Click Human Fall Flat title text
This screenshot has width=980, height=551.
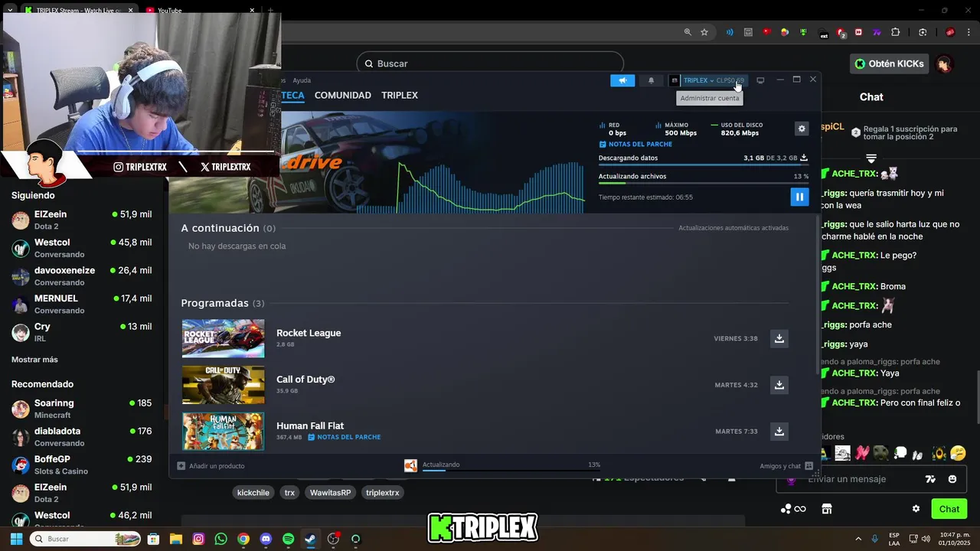point(310,425)
